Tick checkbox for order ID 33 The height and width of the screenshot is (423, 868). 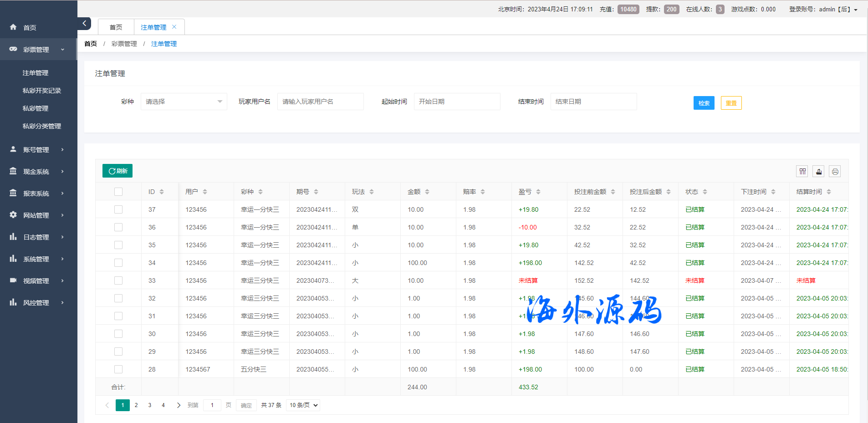[118, 280]
